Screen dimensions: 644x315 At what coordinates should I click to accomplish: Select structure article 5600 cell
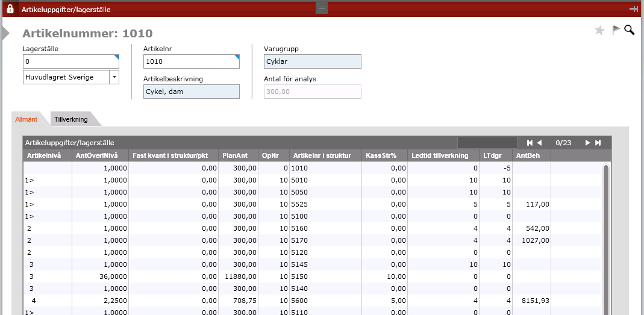point(326,300)
